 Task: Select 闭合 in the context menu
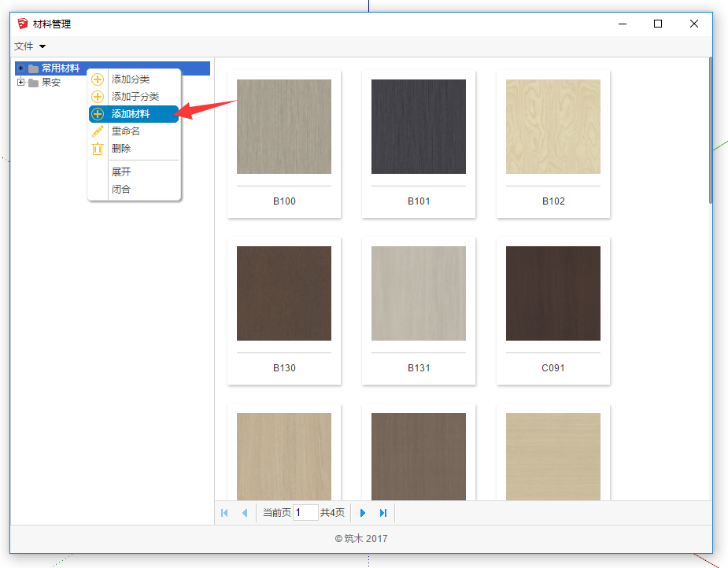121,189
